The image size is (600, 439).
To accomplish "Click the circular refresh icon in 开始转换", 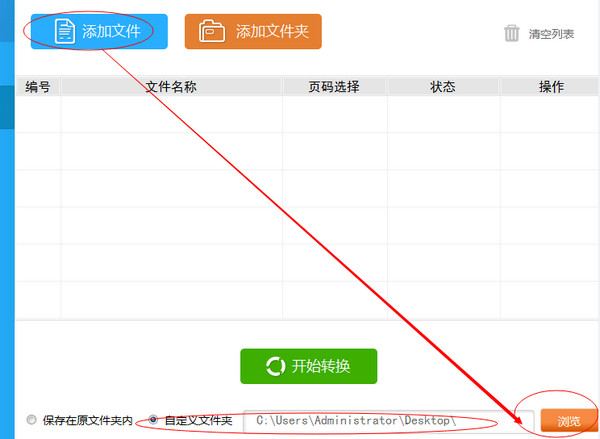I will pyautogui.click(x=276, y=366).
